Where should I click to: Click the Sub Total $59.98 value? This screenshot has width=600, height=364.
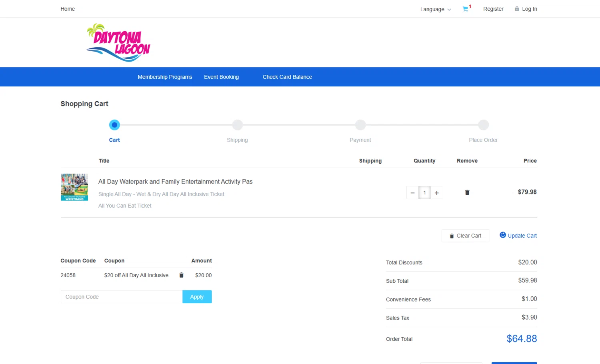click(528, 280)
